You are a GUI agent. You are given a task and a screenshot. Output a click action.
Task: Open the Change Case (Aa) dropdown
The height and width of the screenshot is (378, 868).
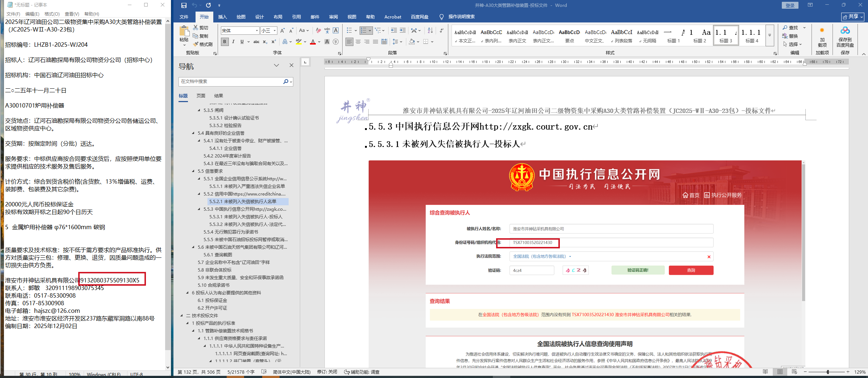[304, 31]
